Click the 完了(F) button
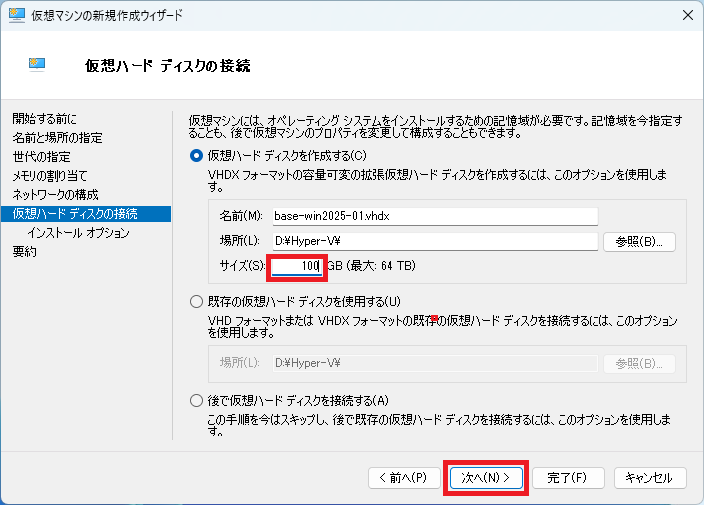This screenshot has width=704, height=505. [568, 478]
